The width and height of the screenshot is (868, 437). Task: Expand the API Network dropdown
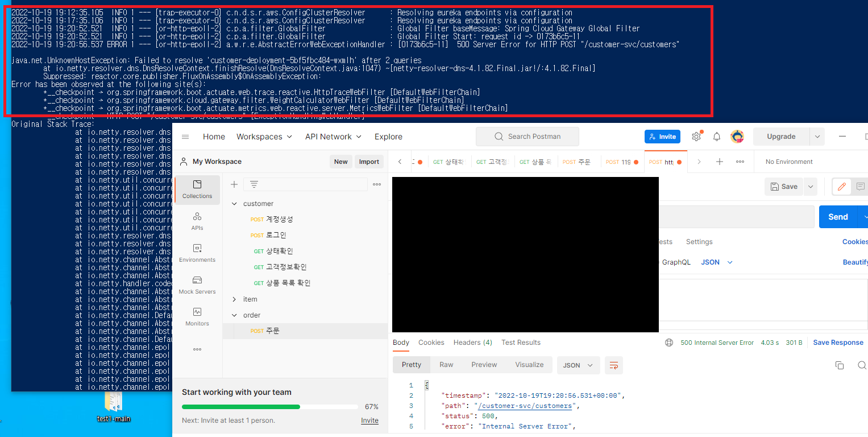[333, 137]
